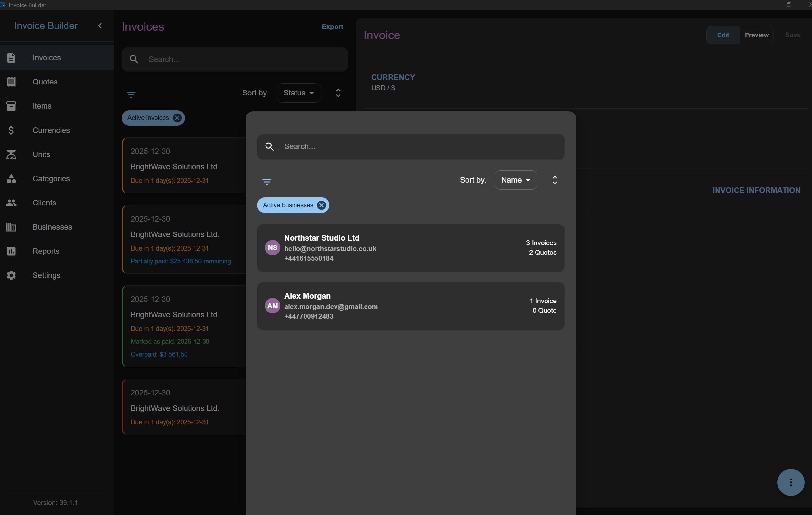
Task: Click the NS avatar circle
Action: (x=273, y=248)
